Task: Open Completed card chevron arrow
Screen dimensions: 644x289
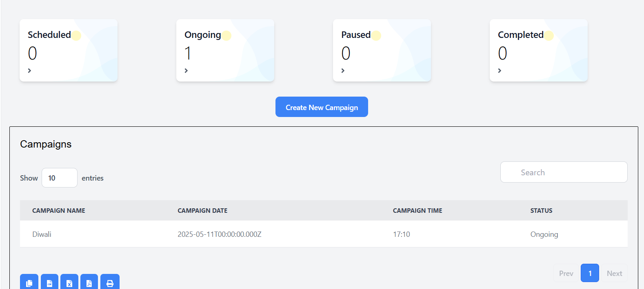Action: pos(500,71)
